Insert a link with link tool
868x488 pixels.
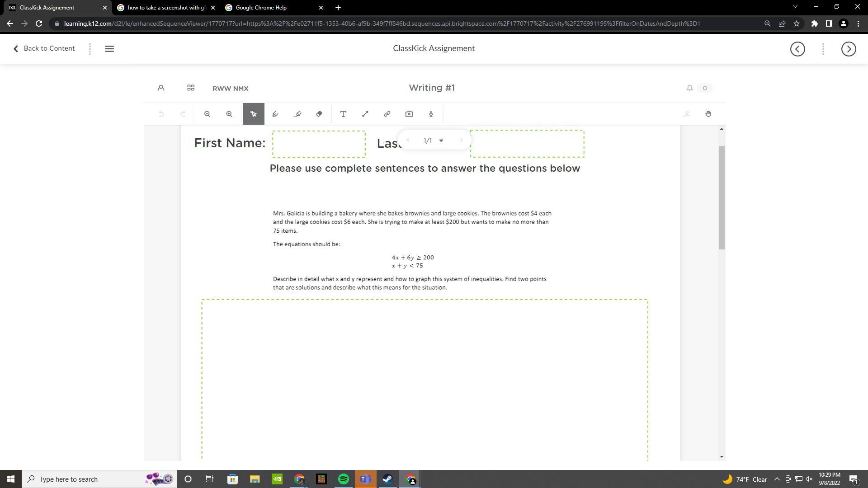pos(387,114)
